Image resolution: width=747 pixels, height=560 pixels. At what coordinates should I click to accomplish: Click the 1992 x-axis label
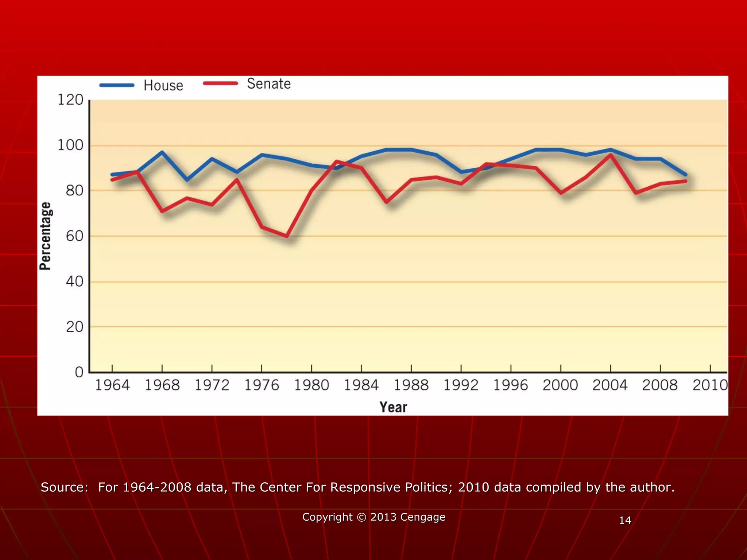(460, 385)
